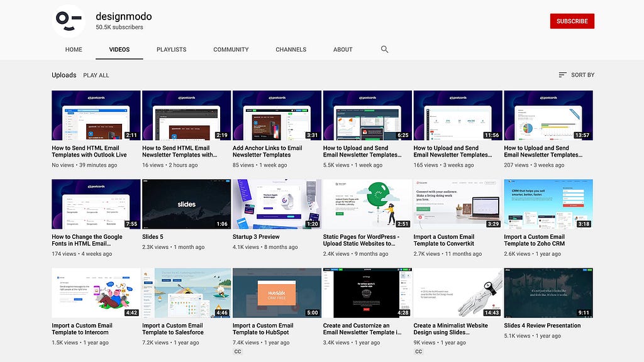Play the Slides 5 video thumbnail
Viewport: 644px width, 362px height.
pyautogui.click(x=186, y=204)
